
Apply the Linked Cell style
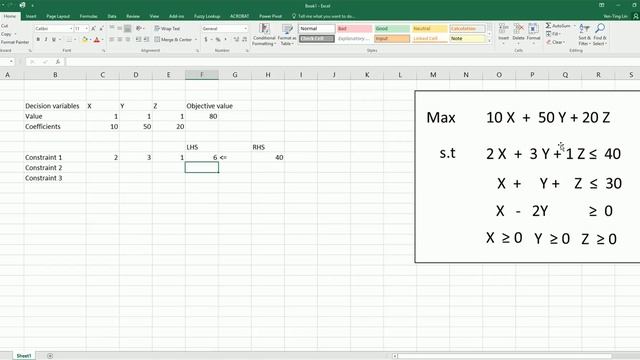(429, 38)
